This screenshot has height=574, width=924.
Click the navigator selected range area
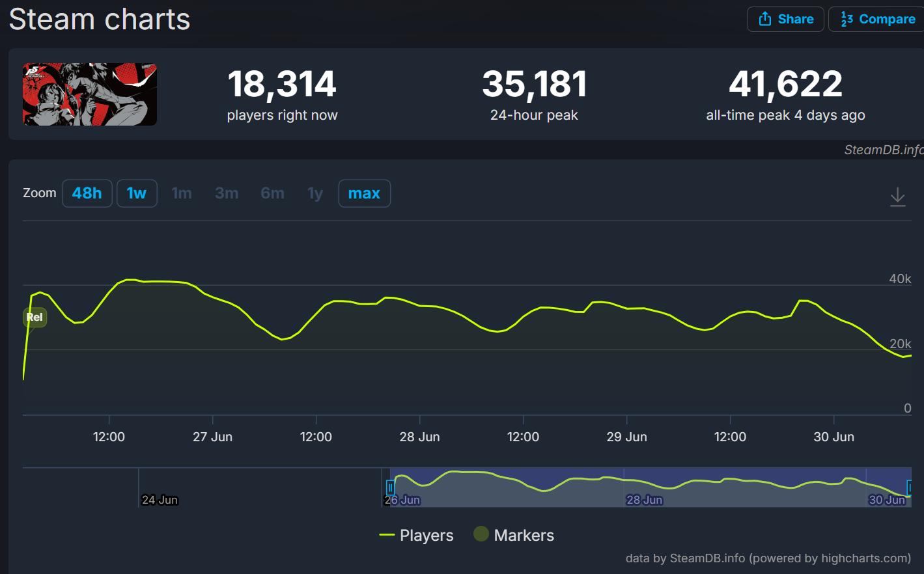(x=651, y=487)
